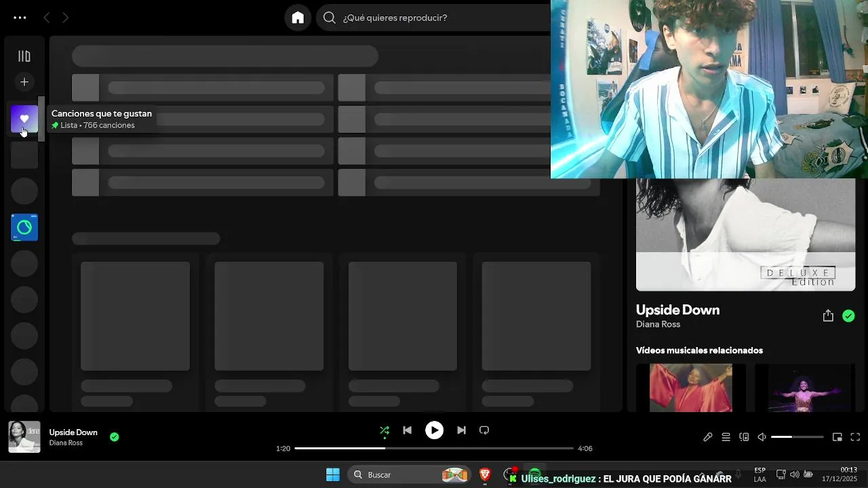The image size is (868, 488).
Task: Go forward with the right arrow
Action: click(65, 18)
